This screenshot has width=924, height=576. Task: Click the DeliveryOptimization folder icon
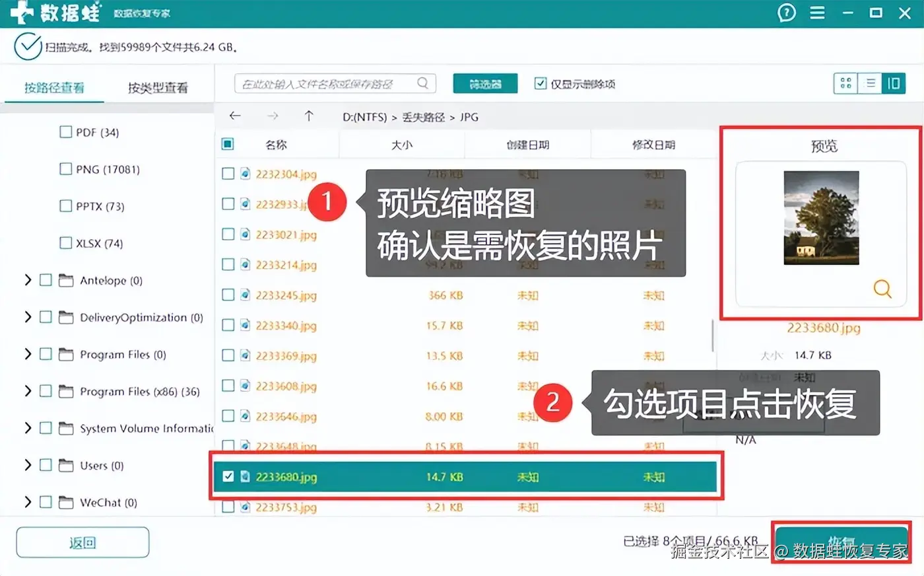click(66, 318)
